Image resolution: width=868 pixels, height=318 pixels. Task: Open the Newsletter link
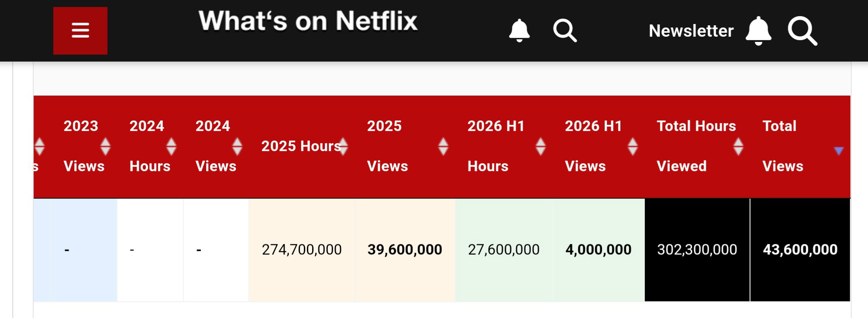point(691,31)
